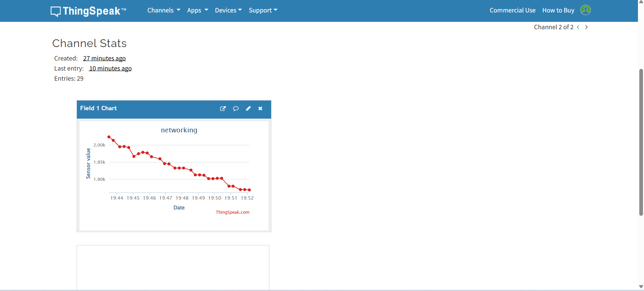The image size is (644, 291).
Task: Click the 'Date' axis label
Action: [x=179, y=208]
